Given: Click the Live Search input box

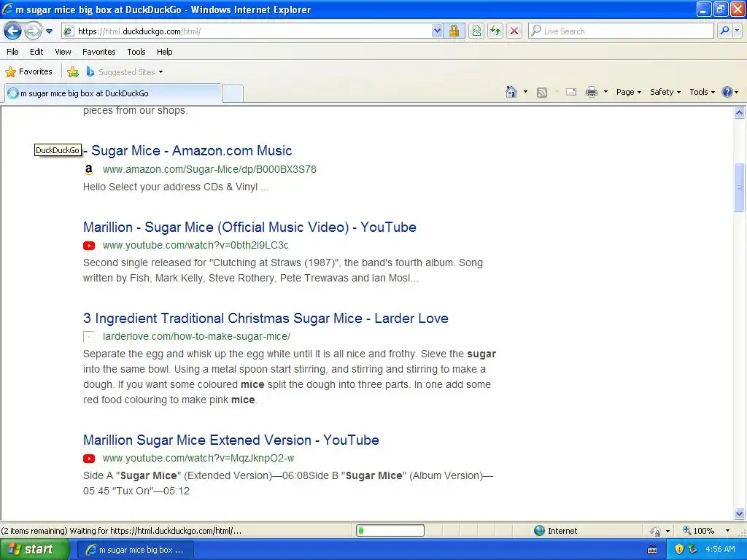Looking at the screenshot, I should click(622, 31).
